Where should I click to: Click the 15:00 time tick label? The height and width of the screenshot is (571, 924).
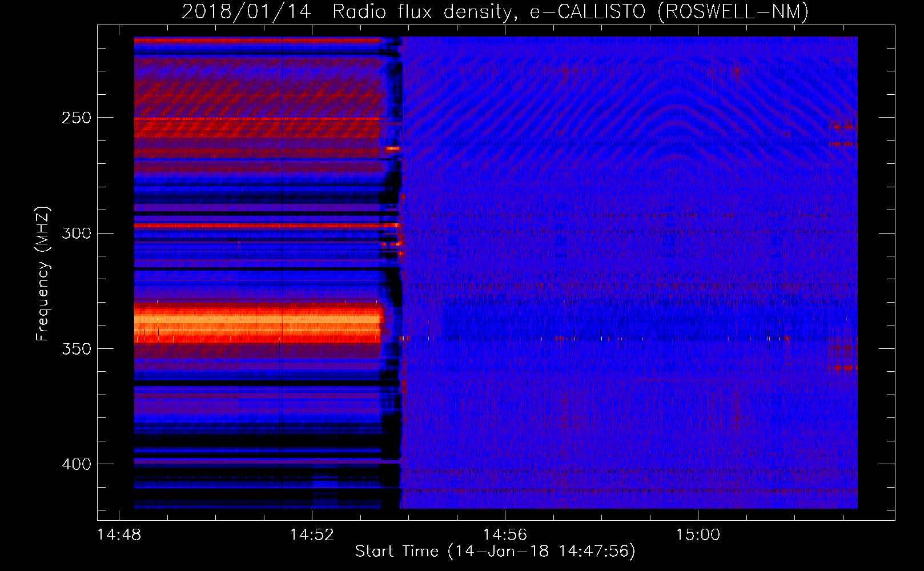click(698, 535)
